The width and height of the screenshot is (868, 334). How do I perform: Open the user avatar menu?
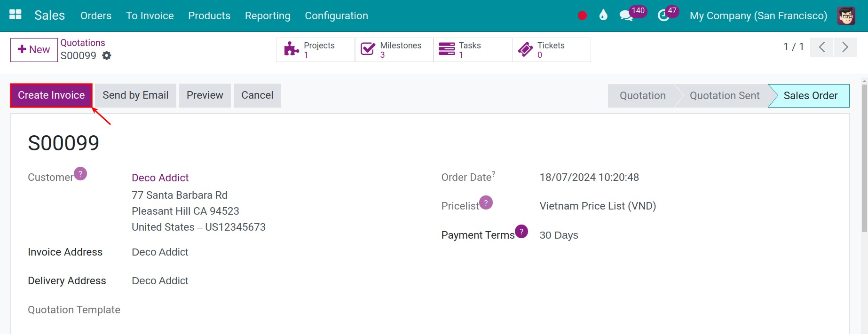click(846, 16)
